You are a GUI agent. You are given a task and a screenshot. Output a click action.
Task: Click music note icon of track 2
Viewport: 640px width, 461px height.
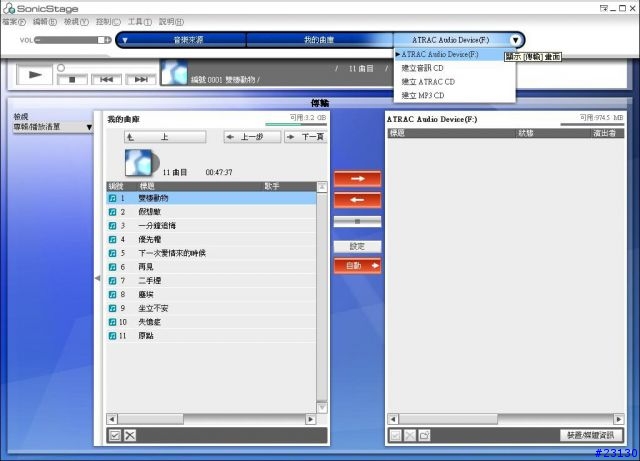(112, 212)
